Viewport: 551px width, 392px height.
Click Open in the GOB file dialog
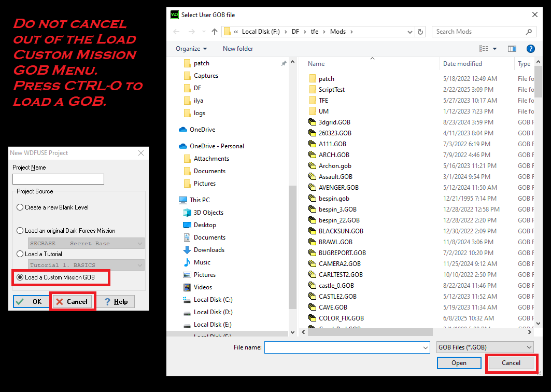pyautogui.click(x=459, y=363)
